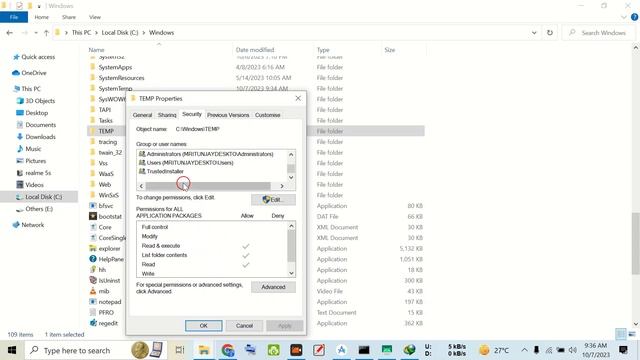Select Users entry in group list

coord(186,162)
